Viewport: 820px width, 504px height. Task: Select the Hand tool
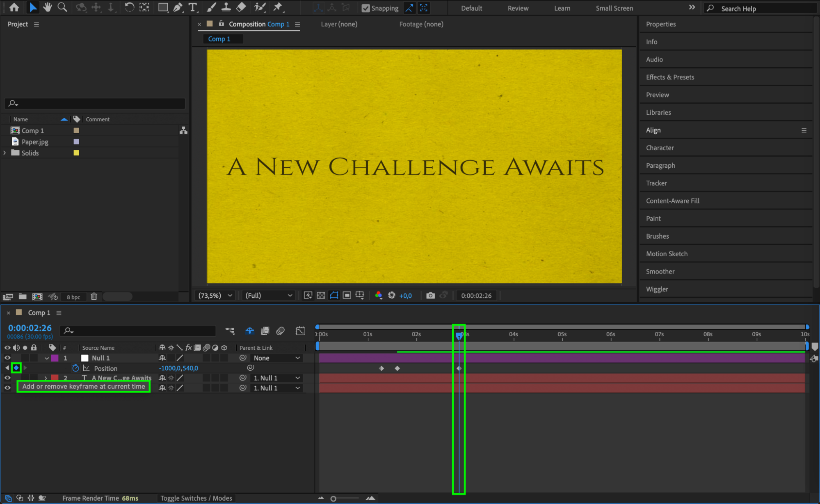(x=48, y=7)
